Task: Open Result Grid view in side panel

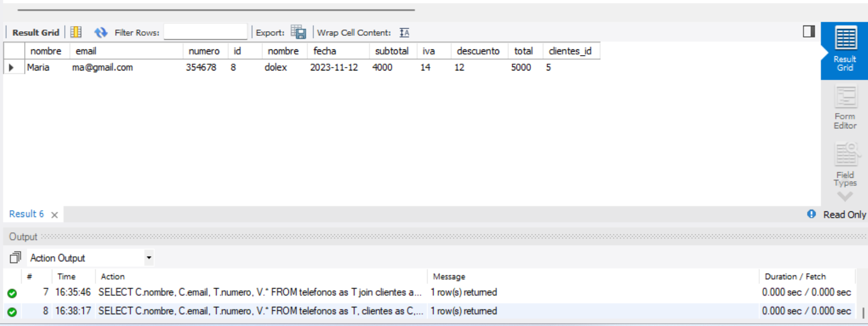Action: [x=845, y=49]
